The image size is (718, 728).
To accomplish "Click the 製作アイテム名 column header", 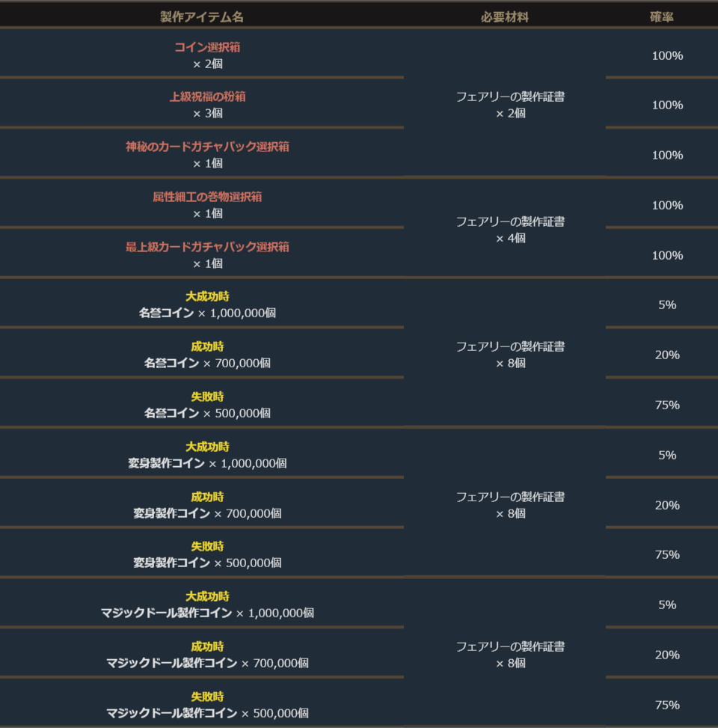I will (202, 16).
